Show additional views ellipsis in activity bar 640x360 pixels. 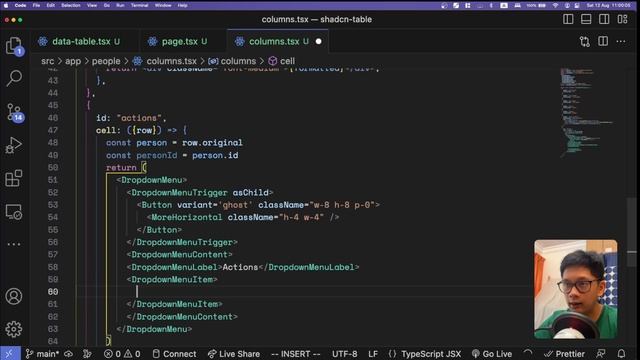(14, 244)
